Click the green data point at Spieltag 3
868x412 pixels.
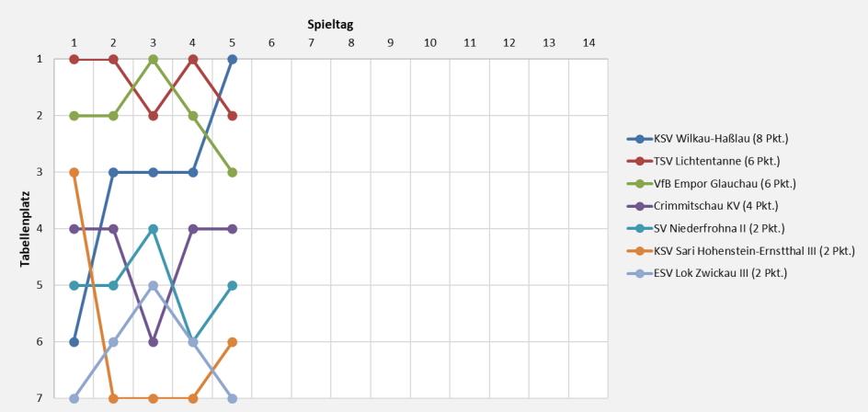click(154, 59)
